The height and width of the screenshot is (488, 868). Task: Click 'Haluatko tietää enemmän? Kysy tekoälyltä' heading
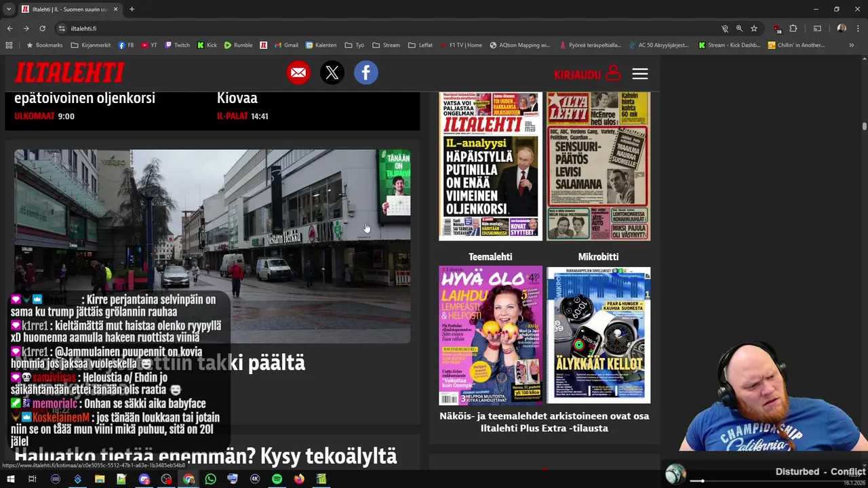205,456
